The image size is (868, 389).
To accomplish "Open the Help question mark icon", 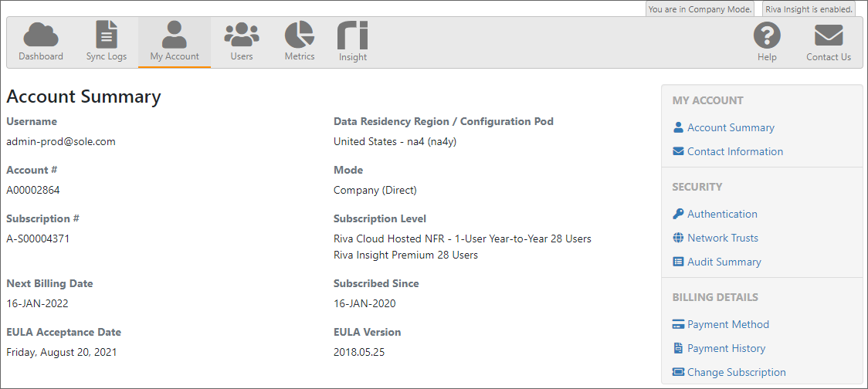I will pos(768,36).
